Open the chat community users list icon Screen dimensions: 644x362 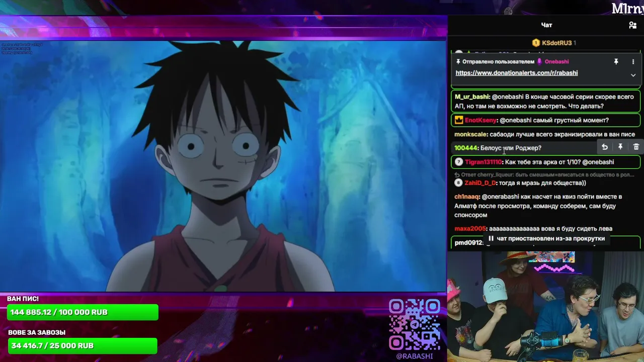[632, 25]
